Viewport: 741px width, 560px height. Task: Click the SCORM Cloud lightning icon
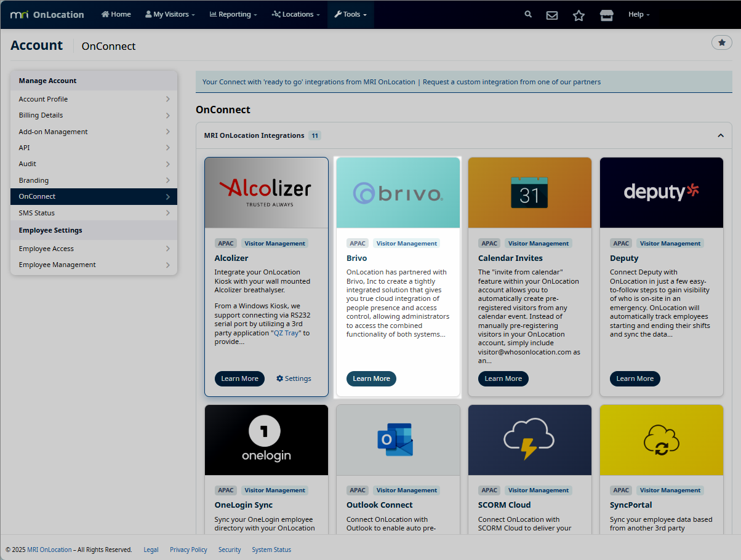529,439
